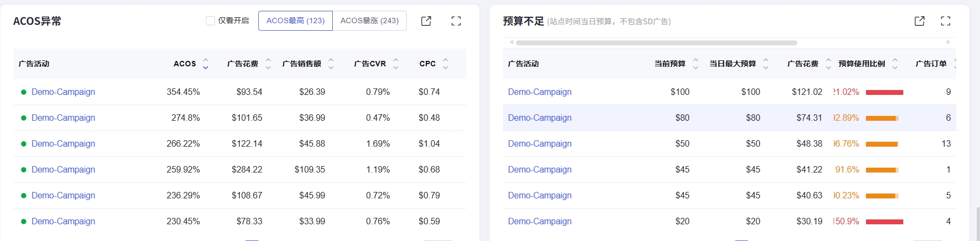
Task: Click horizontal scrollbar in 预算不足 table
Action: 656,43
